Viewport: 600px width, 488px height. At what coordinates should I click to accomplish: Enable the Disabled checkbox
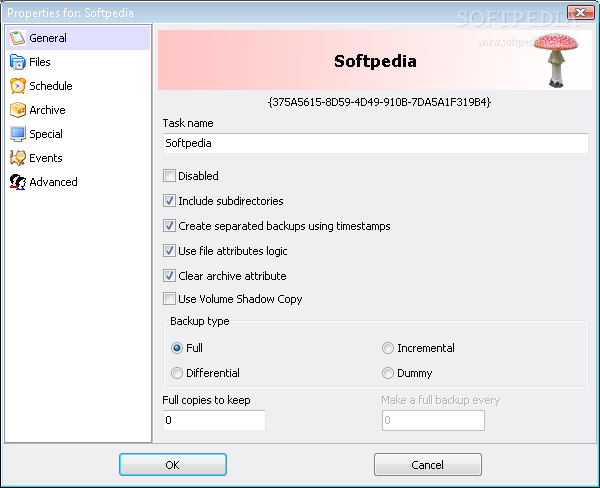(x=169, y=176)
